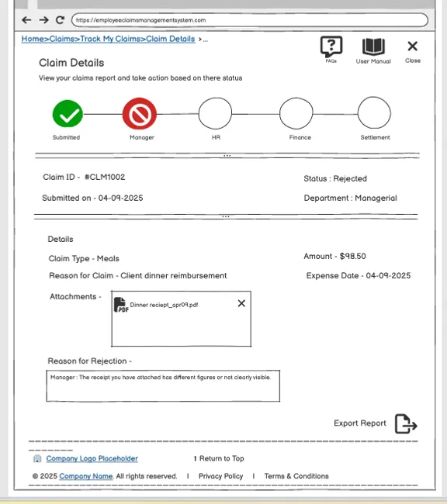Click the company logo placeholder image
The height and width of the screenshot is (504, 447).
point(37,459)
